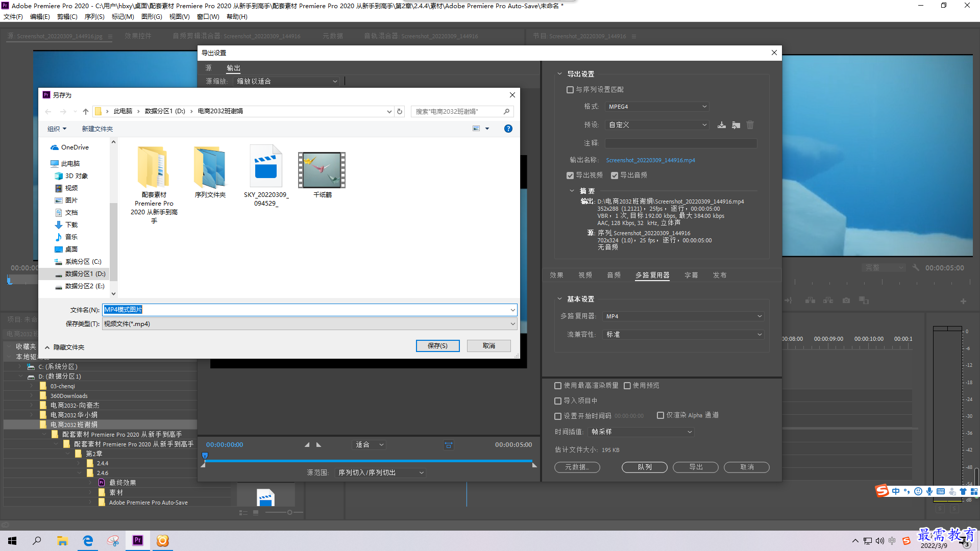Collapse the 基本设置 section
Image resolution: width=980 pixels, height=551 pixels.
click(x=559, y=299)
